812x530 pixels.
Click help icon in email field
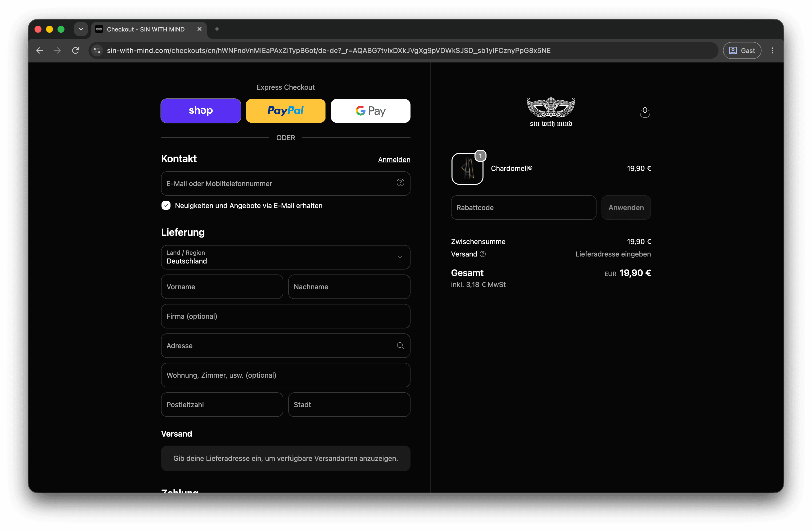pos(400,183)
